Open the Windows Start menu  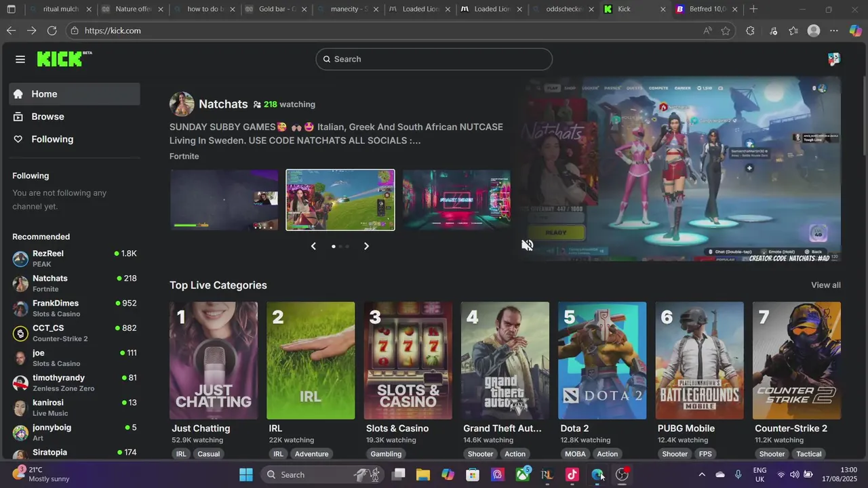(x=246, y=474)
